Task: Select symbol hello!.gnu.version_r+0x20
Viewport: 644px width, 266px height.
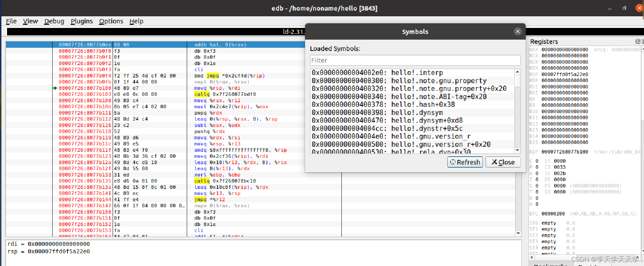Action: pos(412,144)
